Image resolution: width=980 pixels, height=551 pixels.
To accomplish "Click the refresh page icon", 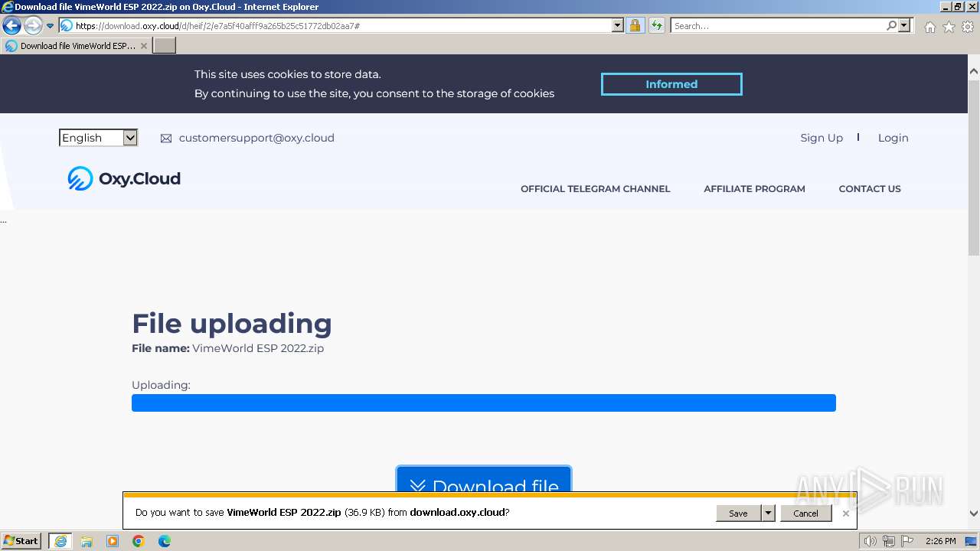I will pyautogui.click(x=657, y=26).
